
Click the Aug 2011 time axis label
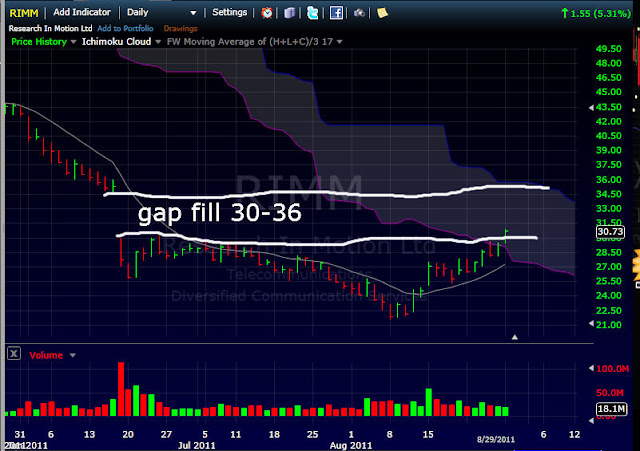(x=351, y=445)
